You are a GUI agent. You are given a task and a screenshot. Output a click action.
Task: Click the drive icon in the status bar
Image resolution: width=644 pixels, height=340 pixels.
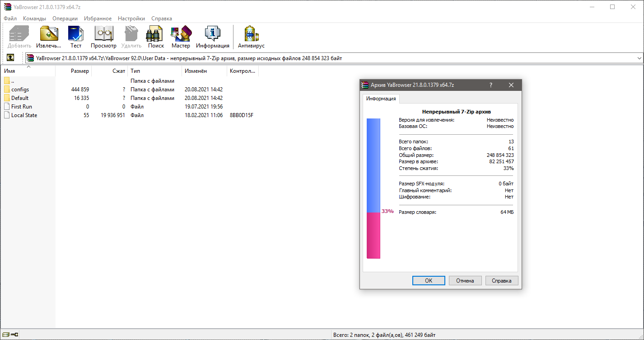[6, 335]
